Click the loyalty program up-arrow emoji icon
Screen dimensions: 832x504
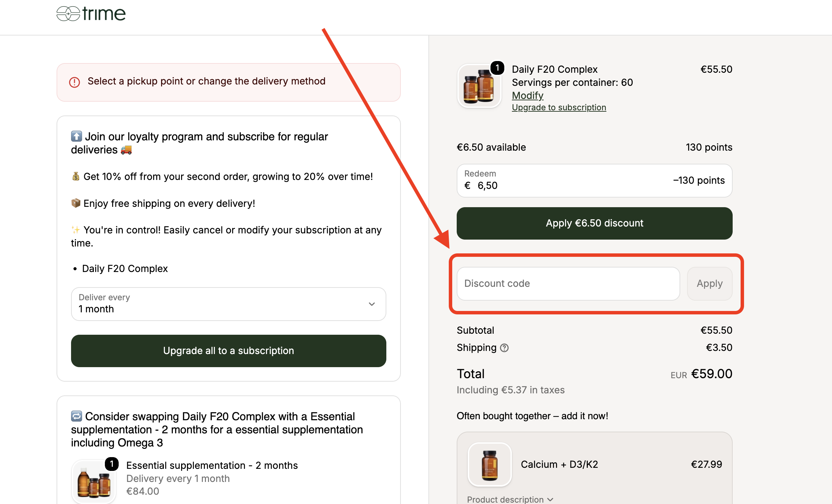77,136
